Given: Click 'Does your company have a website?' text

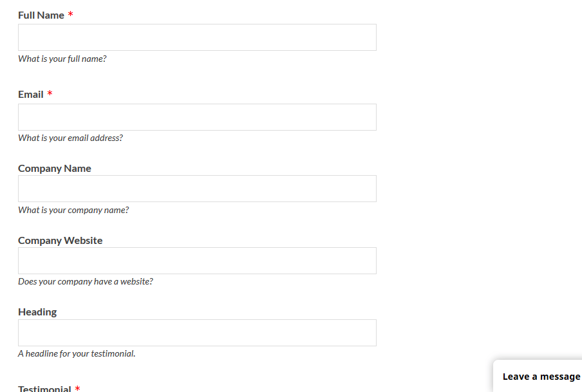Looking at the screenshot, I should click(86, 281).
